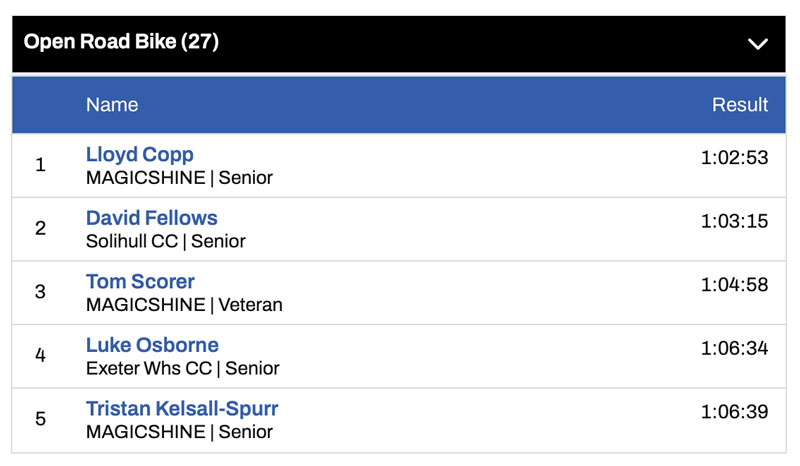Select Tom Scorer's result time 1:04:58

734,285
